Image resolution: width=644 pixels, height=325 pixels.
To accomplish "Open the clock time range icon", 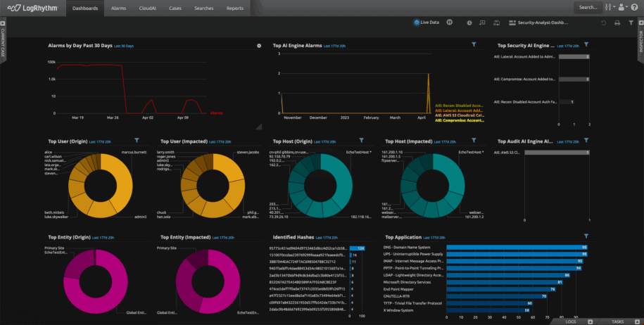I will (x=469, y=23).
